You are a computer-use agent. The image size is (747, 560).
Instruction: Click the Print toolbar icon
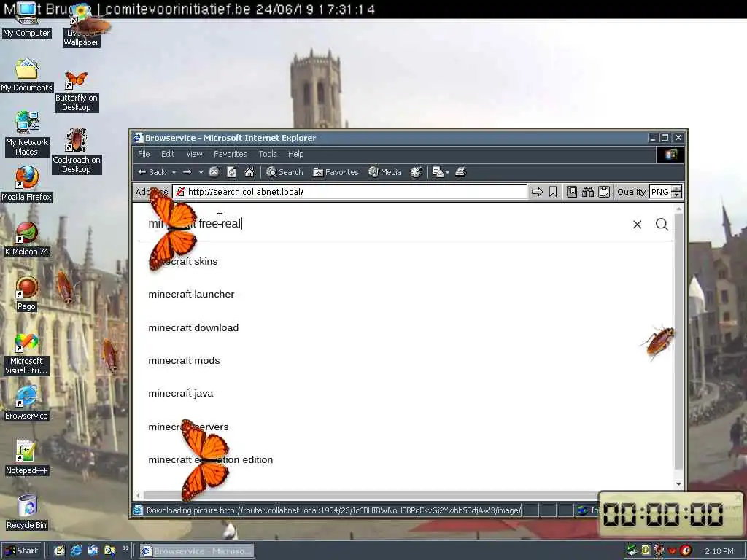460,172
